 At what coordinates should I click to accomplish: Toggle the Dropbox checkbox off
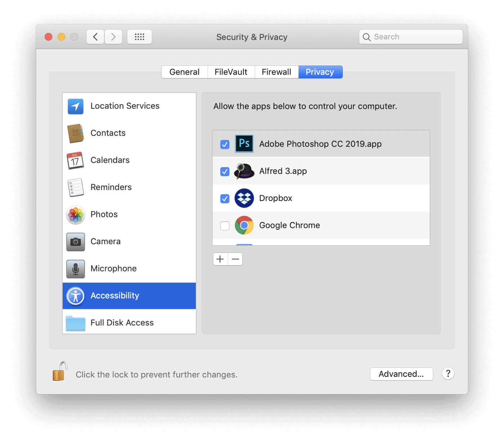(225, 199)
